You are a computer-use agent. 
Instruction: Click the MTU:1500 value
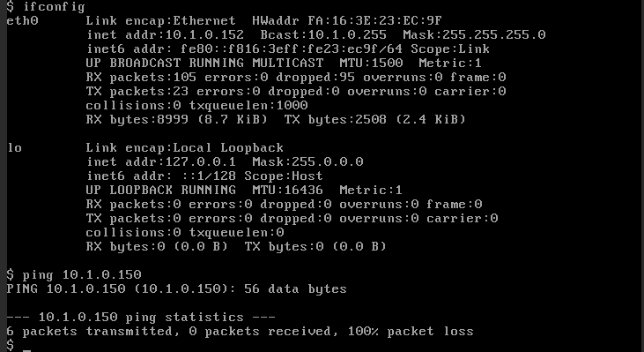click(x=371, y=63)
